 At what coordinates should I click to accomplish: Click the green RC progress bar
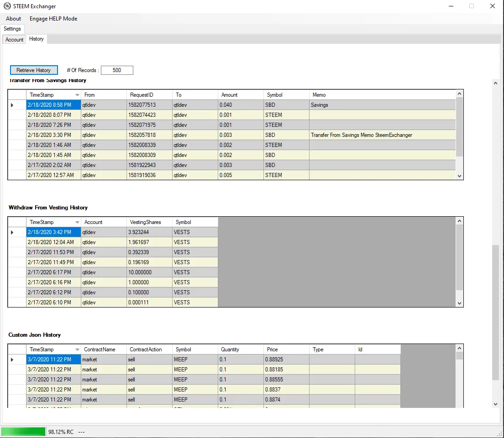click(x=23, y=432)
